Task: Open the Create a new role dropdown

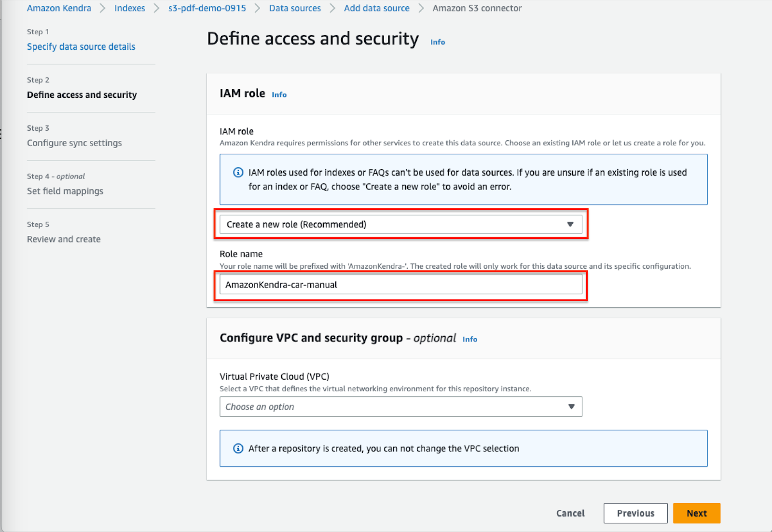Action: coord(401,224)
